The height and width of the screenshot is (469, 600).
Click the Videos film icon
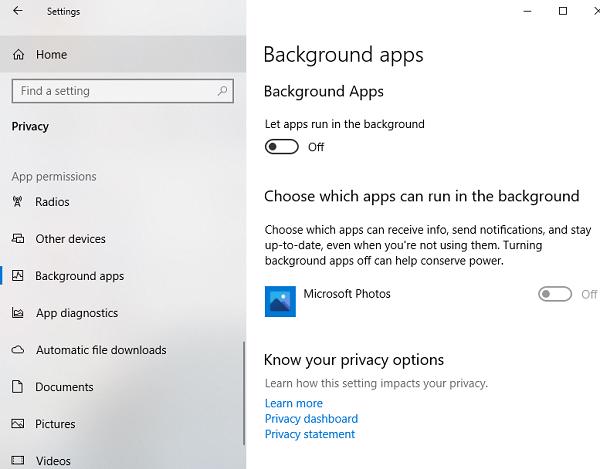pyautogui.click(x=18, y=461)
